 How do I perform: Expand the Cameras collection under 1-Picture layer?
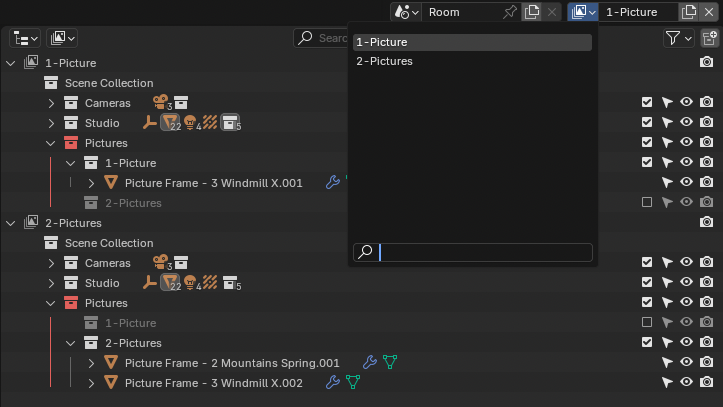click(52, 103)
